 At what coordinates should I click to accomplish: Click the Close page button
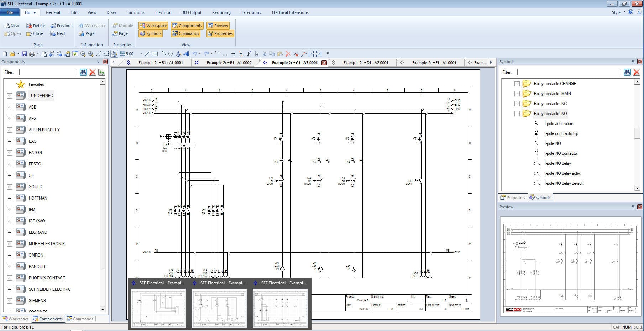click(x=35, y=33)
